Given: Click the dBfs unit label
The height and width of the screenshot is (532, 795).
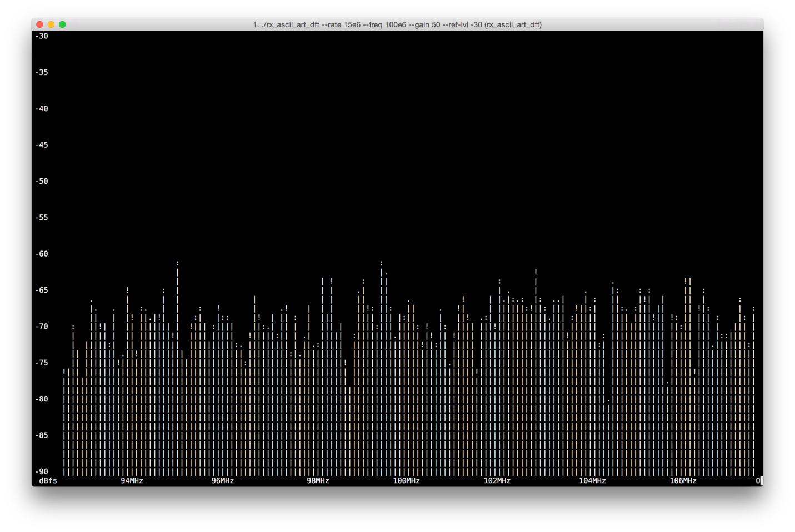Looking at the screenshot, I should click(48, 481).
